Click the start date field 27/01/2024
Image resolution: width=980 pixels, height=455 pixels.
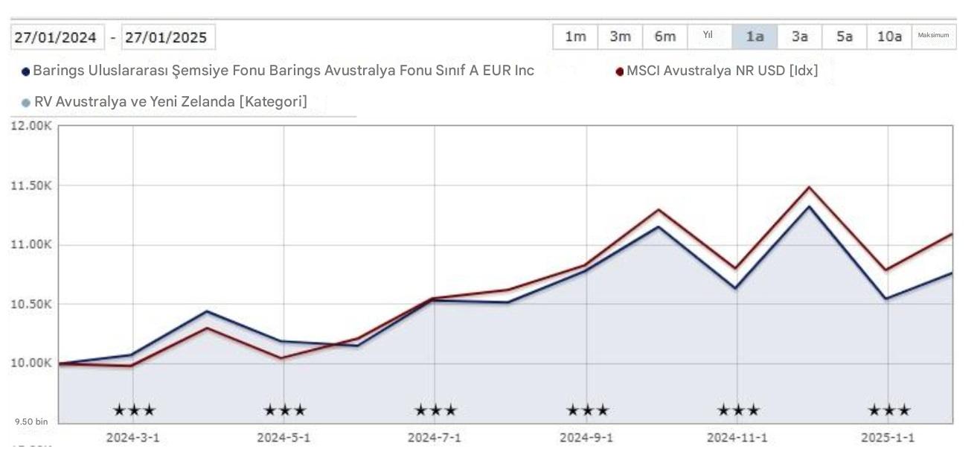pos(58,37)
